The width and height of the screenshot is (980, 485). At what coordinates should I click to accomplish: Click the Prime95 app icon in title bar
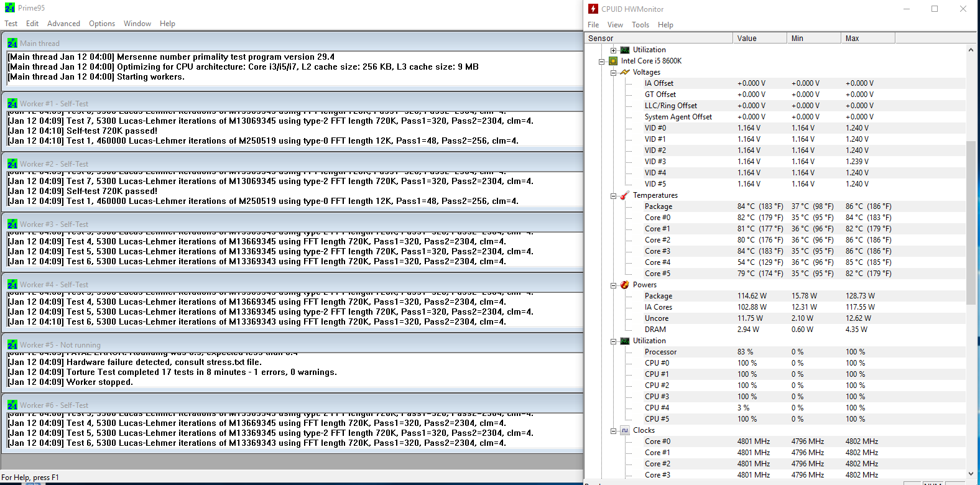tap(10, 8)
